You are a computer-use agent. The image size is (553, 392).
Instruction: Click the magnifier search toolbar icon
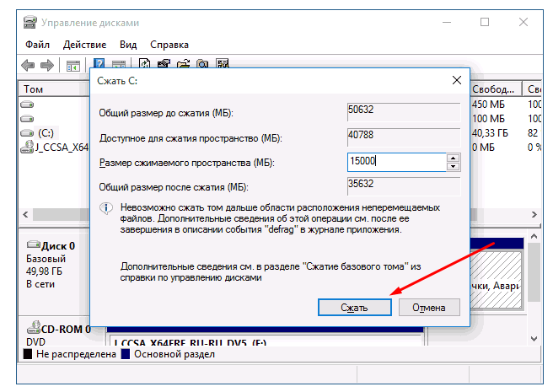202,63
